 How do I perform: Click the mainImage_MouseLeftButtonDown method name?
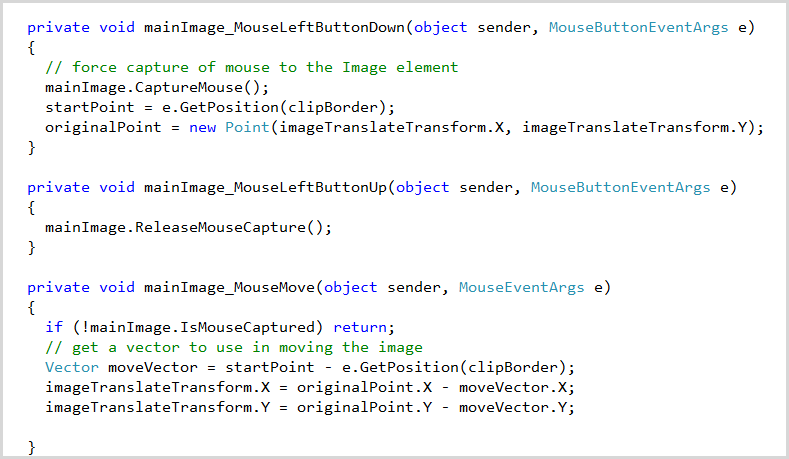[274, 27]
